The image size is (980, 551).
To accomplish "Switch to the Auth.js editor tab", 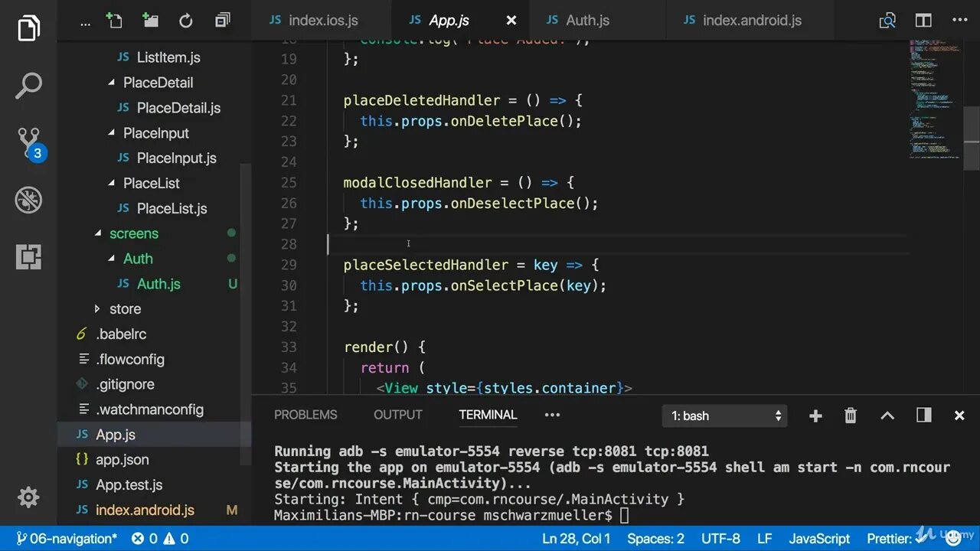I will click(x=597, y=21).
